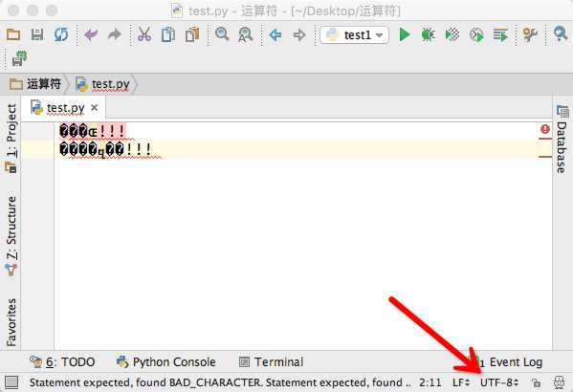
Task: Jump to first error stripe marker
Action: (x=545, y=139)
